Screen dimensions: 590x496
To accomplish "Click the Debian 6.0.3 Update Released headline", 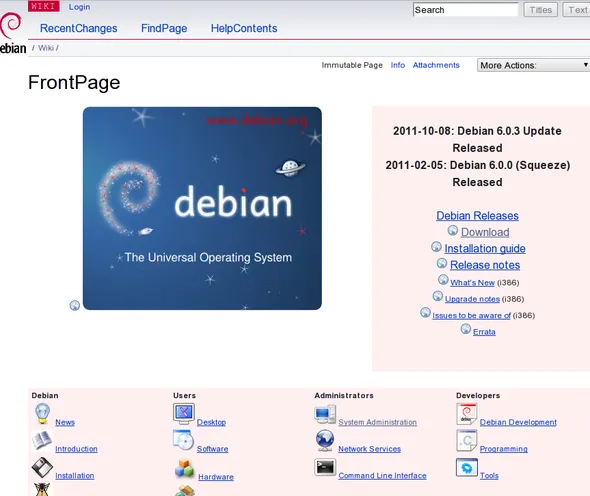I will 477,139.
